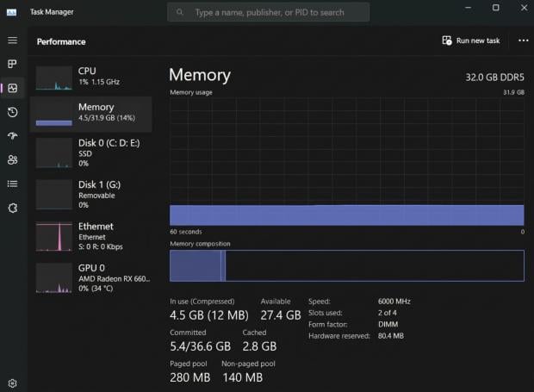
Task: Click the Cached value 2.8 GB
Action: click(259, 346)
